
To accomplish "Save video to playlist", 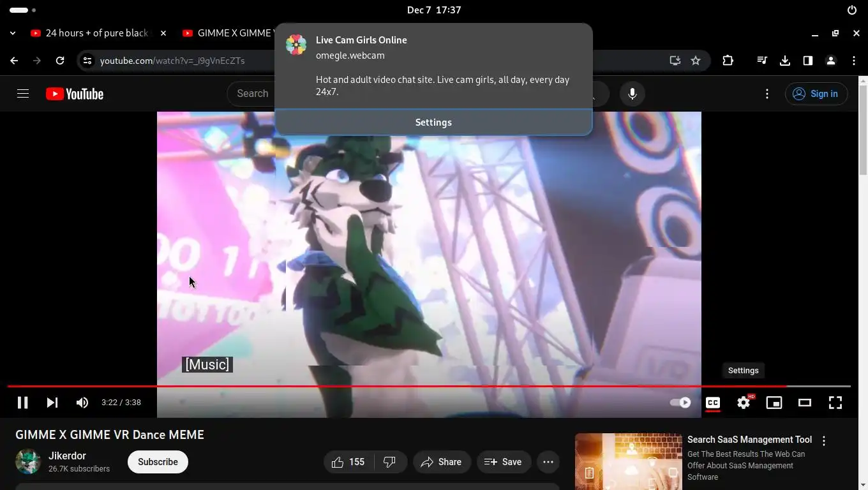I will pyautogui.click(x=504, y=462).
